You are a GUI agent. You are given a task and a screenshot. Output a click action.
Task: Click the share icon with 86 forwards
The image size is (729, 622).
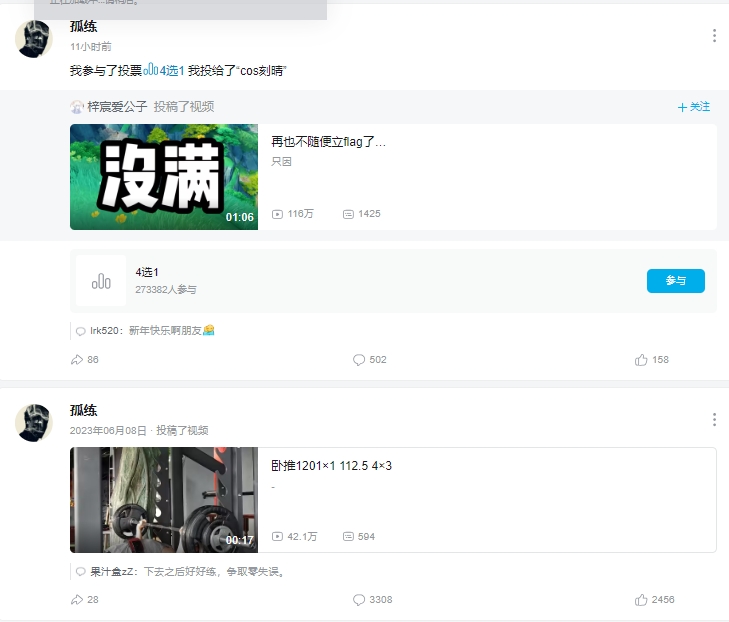77,360
